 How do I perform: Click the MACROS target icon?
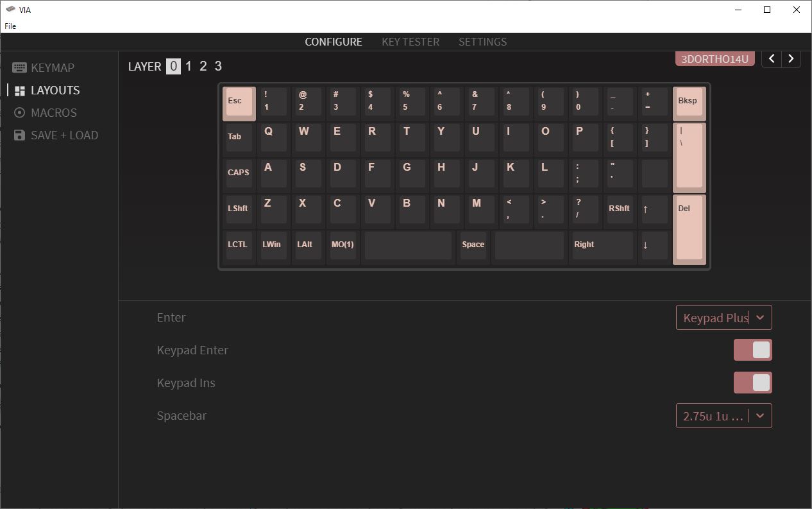click(19, 112)
